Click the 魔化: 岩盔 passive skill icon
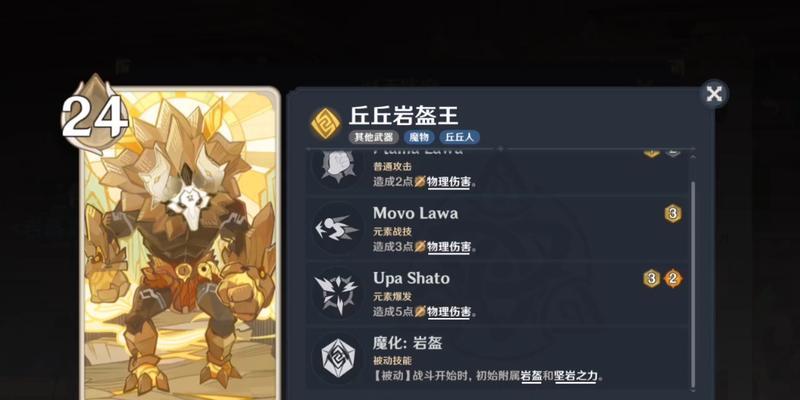 click(x=337, y=358)
